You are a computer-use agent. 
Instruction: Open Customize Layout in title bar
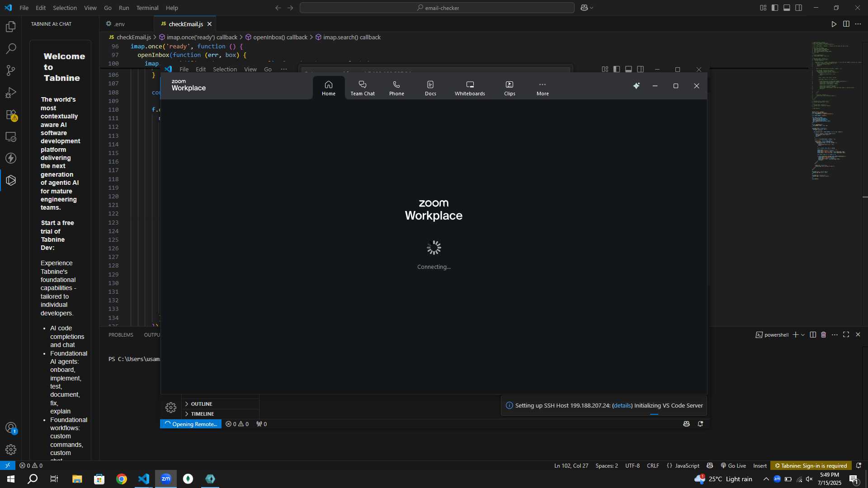(x=763, y=8)
